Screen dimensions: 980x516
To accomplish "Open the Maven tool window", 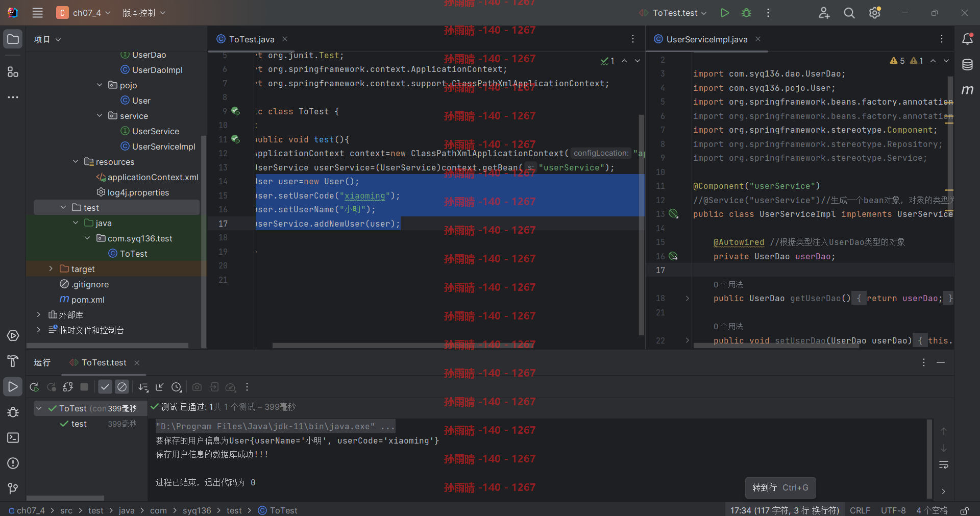I will [967, 90].
